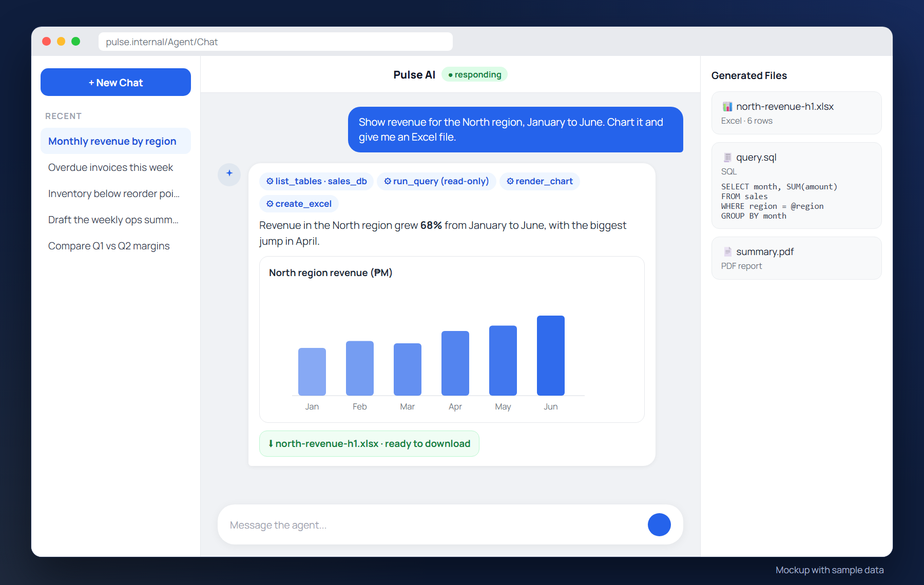Click the Feb bar in the chart
924x585 pixels.
[x=360, y=368]
